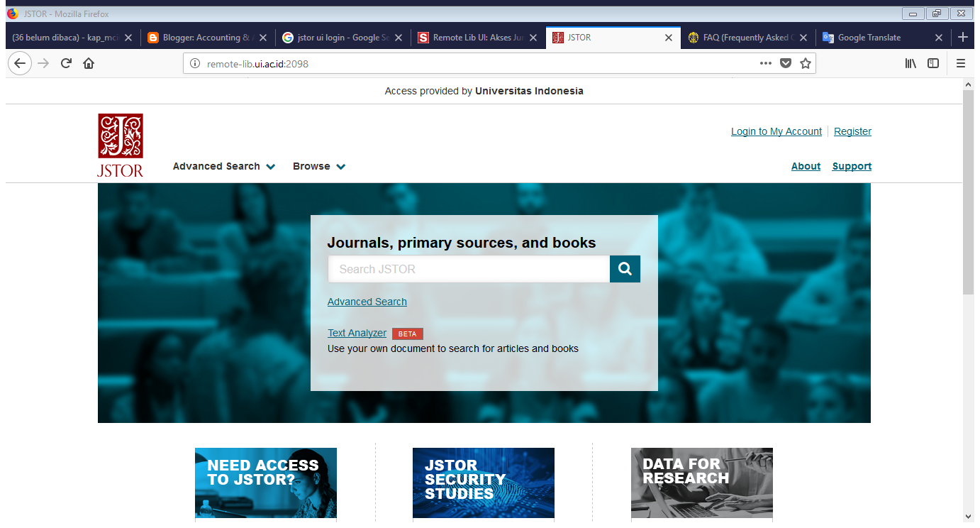
Task: Open the About link
Action: pos(806,166)
